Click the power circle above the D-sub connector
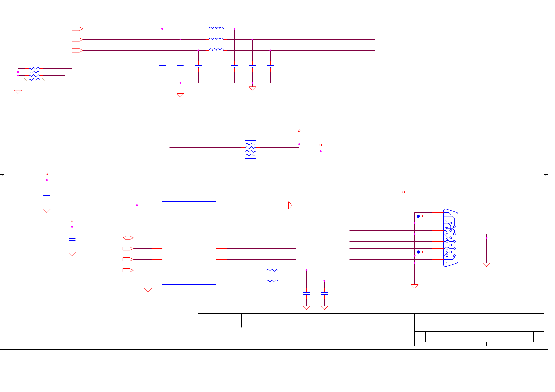The image size is (555, 392). tap(404, 192)
